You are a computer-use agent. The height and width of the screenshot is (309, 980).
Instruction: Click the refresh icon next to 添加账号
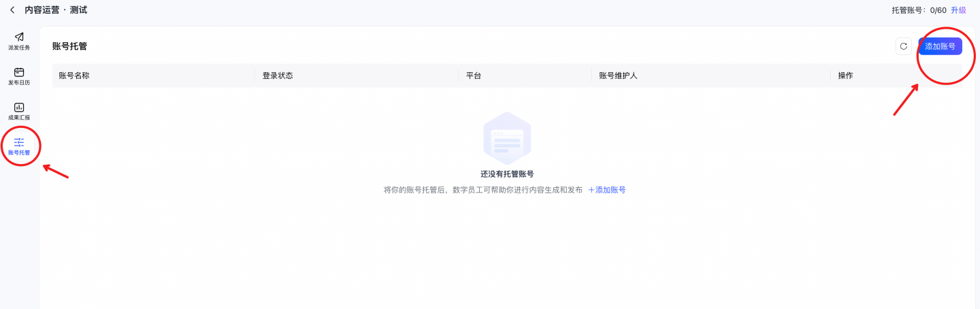[903, 46]
